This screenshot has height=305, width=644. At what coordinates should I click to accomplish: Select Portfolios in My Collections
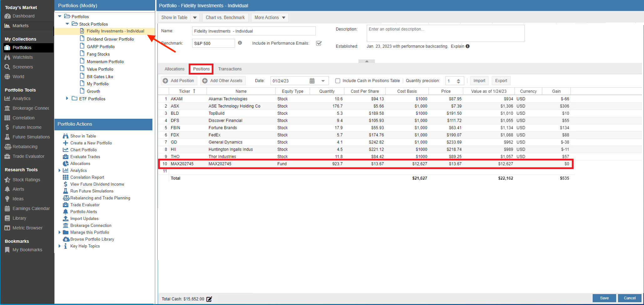28,47
